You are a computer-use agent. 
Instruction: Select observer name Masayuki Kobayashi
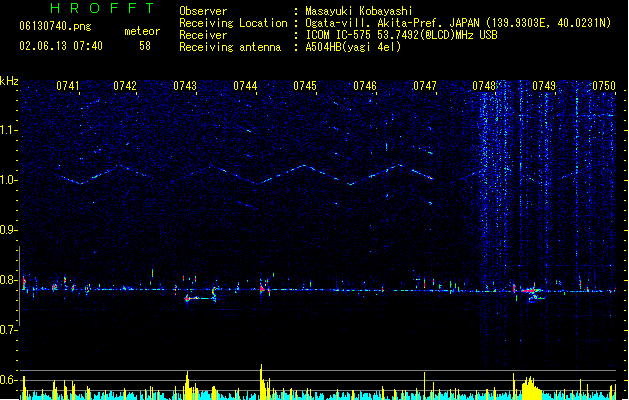(359, 11)
